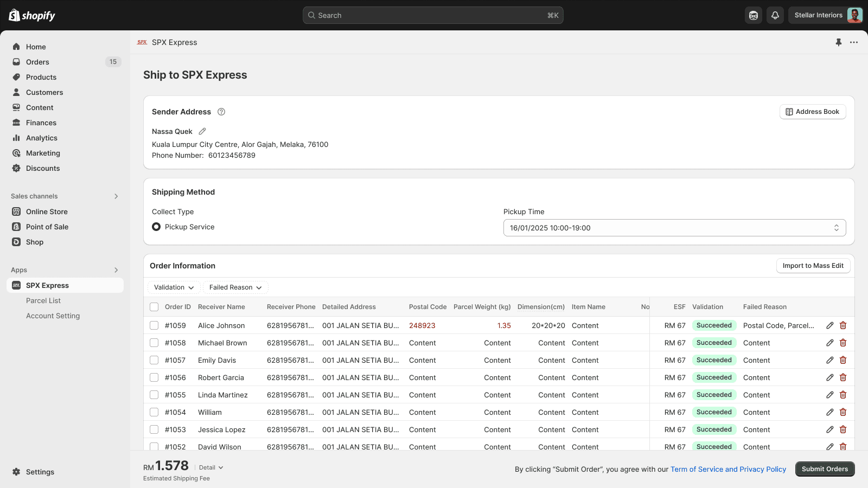
Task: Delete order #1055 with the trash icon
Action: coord(843,395)
